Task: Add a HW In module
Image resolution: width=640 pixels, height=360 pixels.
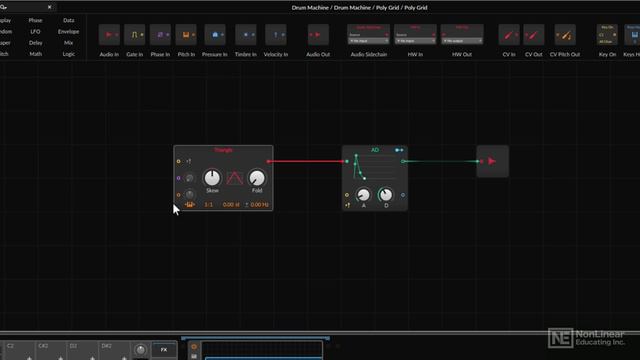Action: [415, 35]
